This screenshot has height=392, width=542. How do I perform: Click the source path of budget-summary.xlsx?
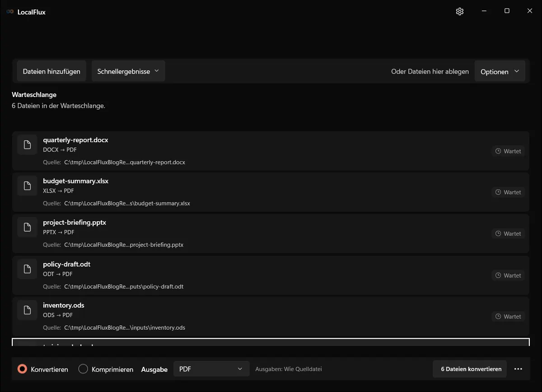point(127,203)
